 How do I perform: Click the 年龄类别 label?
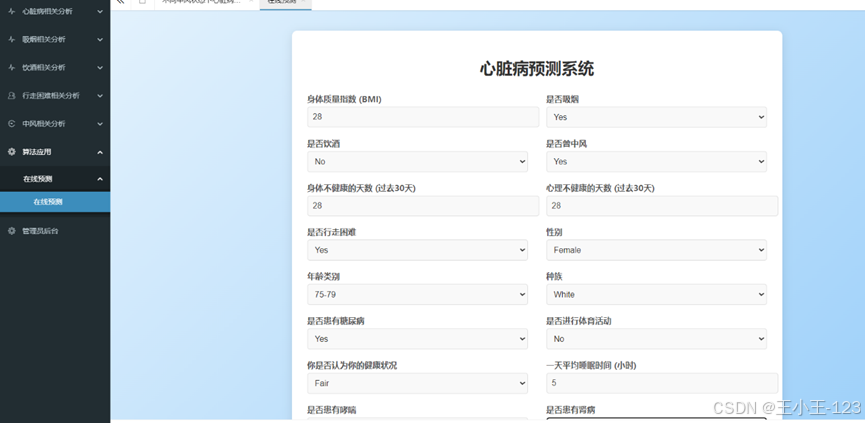coord(323,277)
